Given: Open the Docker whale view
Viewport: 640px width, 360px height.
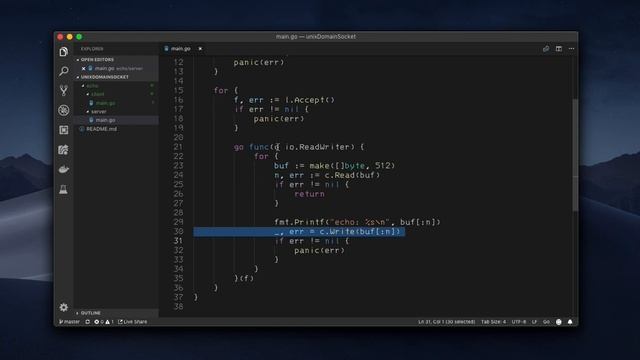Looking at the screenshot, I should (x=64, y=169).
